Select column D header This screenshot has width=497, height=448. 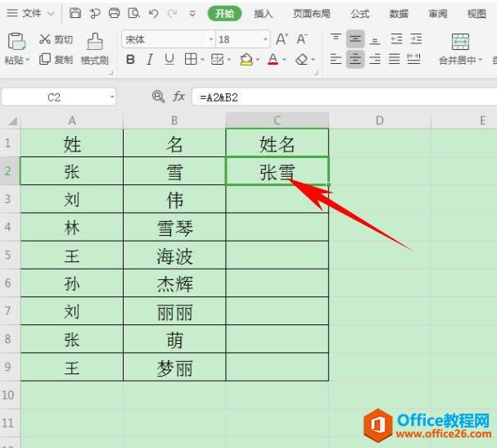[380, 120]
